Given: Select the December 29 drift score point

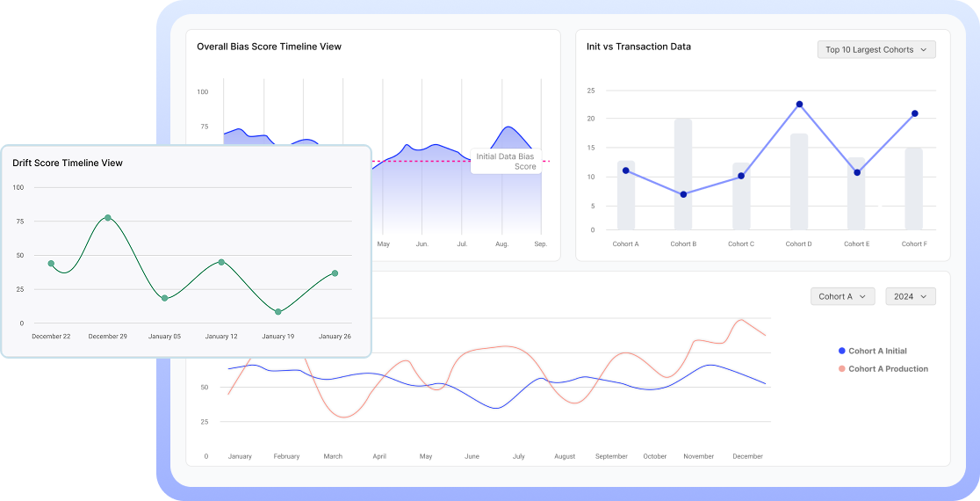Looking at the screenshot, I should point(108,217).
